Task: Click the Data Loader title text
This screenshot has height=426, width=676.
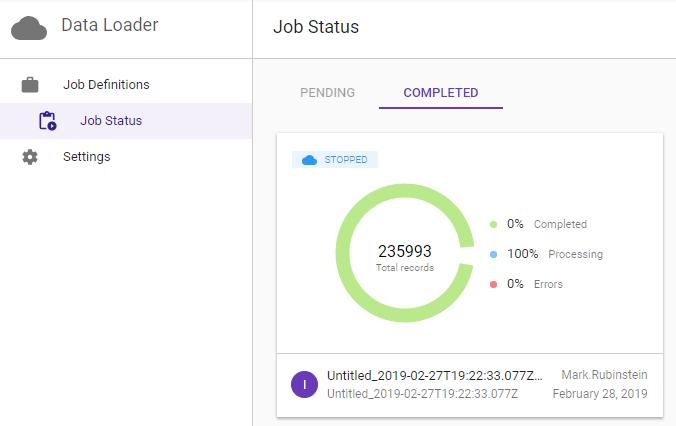Action: pos(110,25)
